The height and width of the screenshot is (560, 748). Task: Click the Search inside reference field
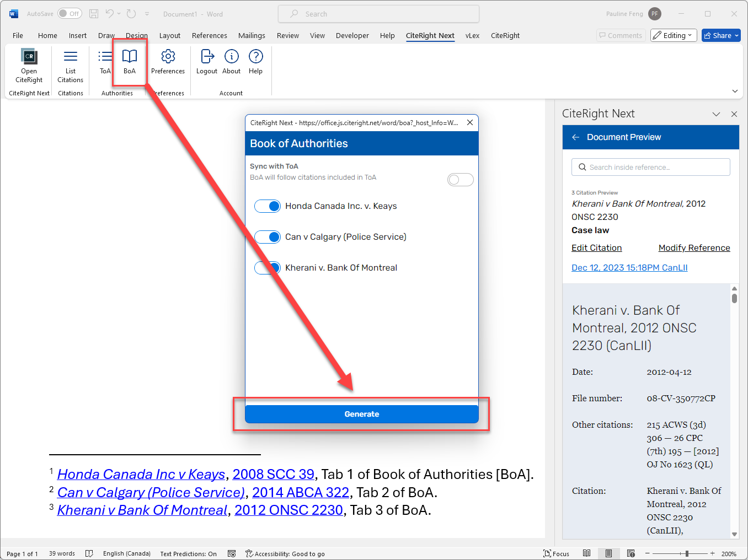651,167
